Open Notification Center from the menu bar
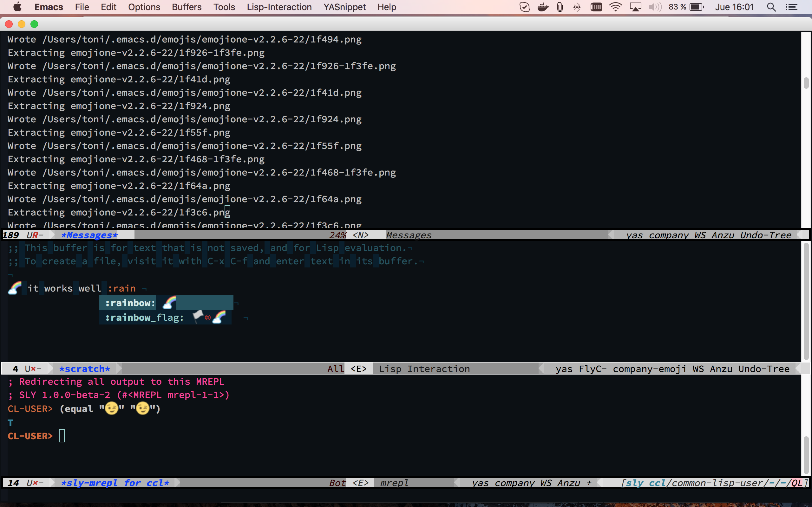 (x=792, y=7)
